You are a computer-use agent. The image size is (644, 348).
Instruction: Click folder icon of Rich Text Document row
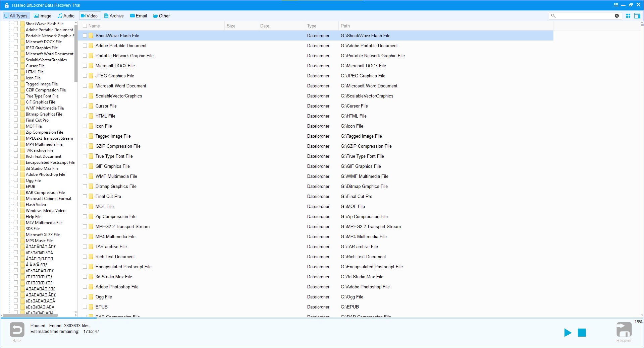[91, 257]
